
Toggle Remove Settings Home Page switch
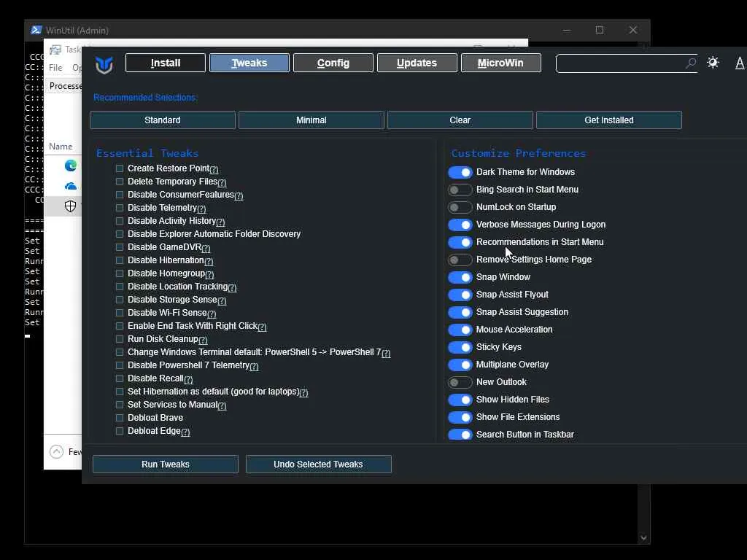click(460, 260)
